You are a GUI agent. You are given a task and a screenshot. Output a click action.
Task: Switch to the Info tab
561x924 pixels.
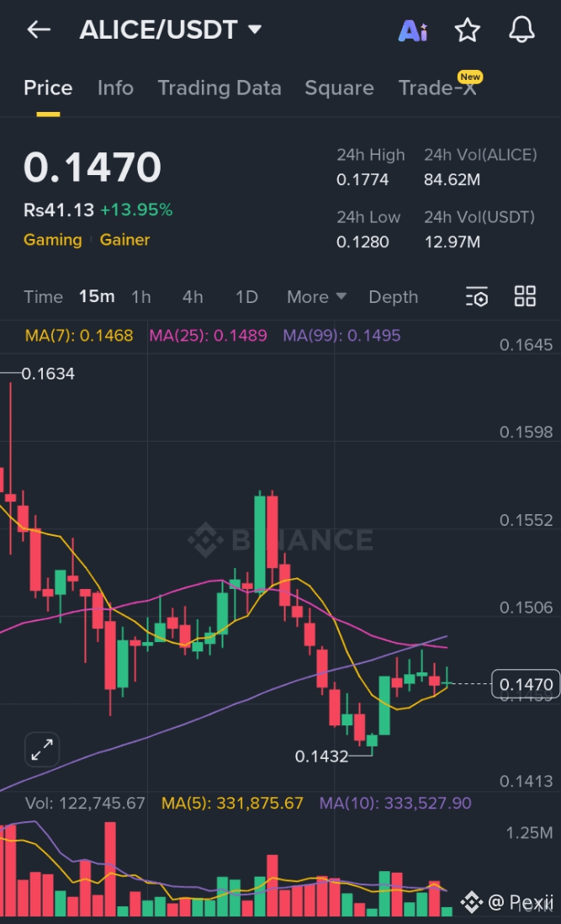(x=115, y=88)
